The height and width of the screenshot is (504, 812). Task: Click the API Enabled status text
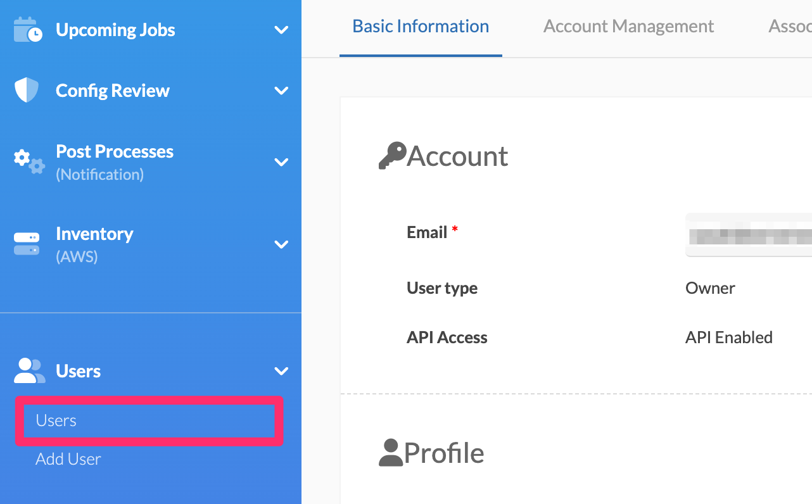point(728,337)
